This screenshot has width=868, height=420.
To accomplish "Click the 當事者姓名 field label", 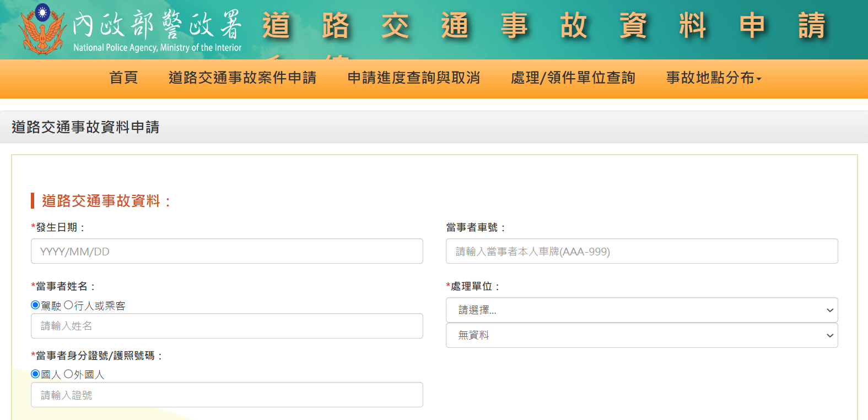I will pos(63,286).
